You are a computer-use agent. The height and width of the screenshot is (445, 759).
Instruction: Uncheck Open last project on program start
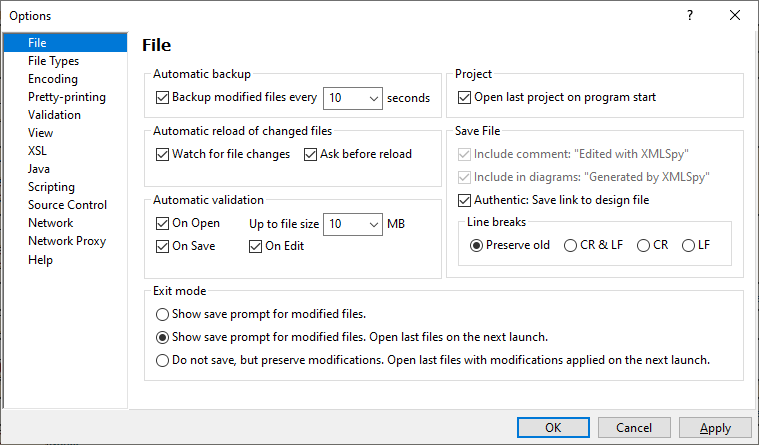(464, 98)
